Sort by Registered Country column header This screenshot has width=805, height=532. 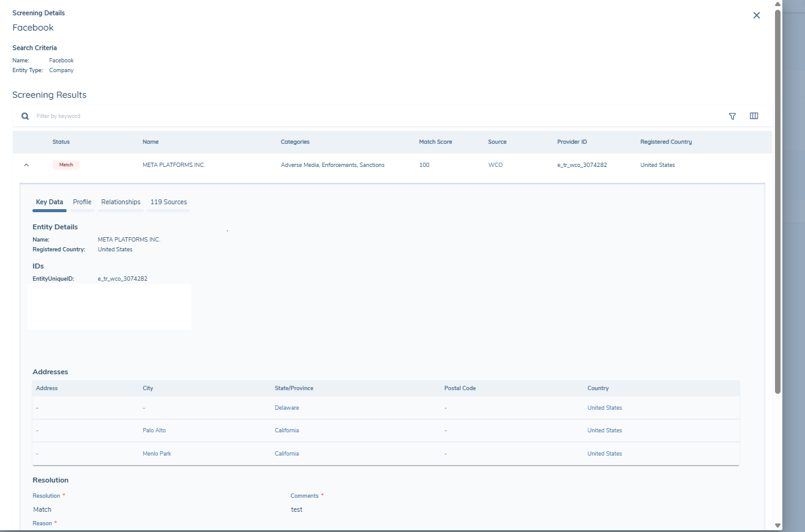(x=666, y=142)
